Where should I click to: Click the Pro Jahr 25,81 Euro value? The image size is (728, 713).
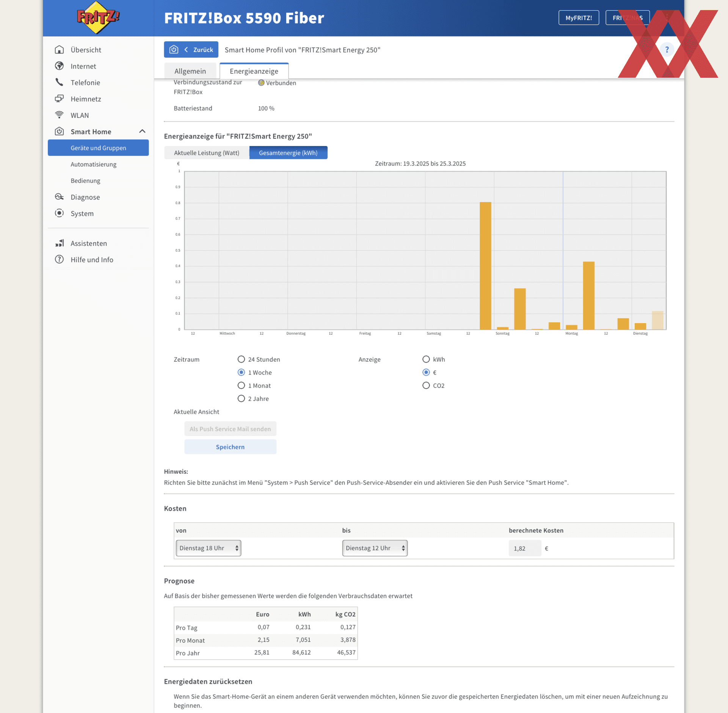262,652
